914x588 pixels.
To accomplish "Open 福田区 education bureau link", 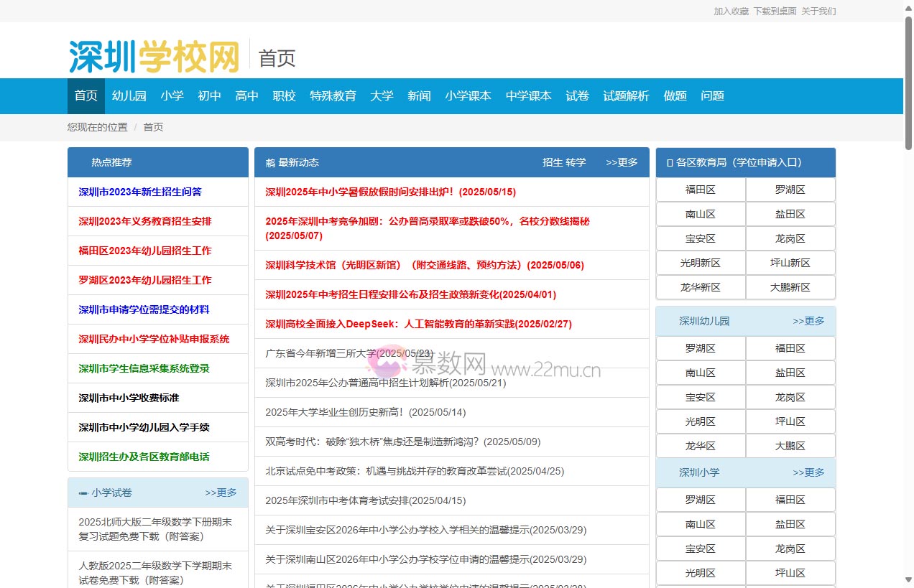I will point(701,190).
